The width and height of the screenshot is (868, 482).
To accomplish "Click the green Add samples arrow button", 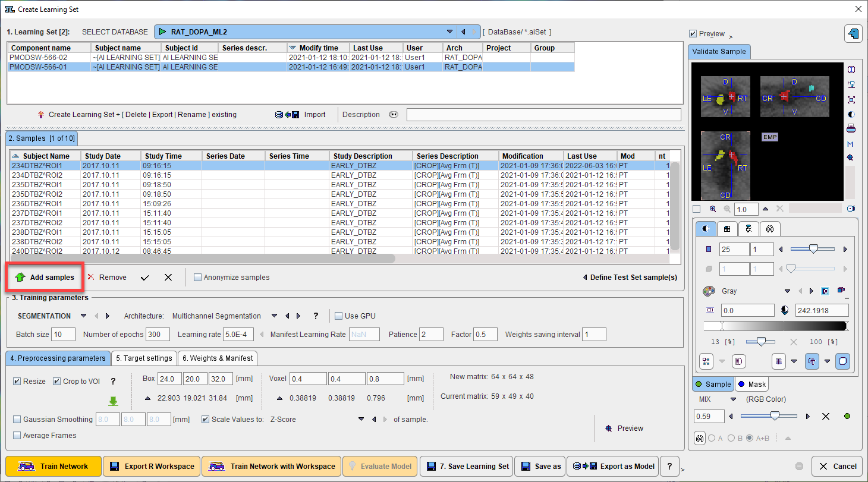I will tap(44, 278).
